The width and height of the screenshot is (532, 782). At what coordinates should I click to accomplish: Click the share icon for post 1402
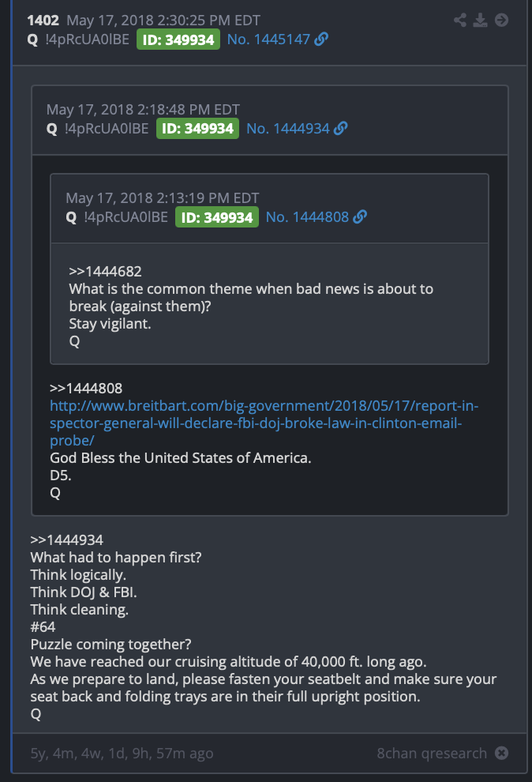pos(459,20)
